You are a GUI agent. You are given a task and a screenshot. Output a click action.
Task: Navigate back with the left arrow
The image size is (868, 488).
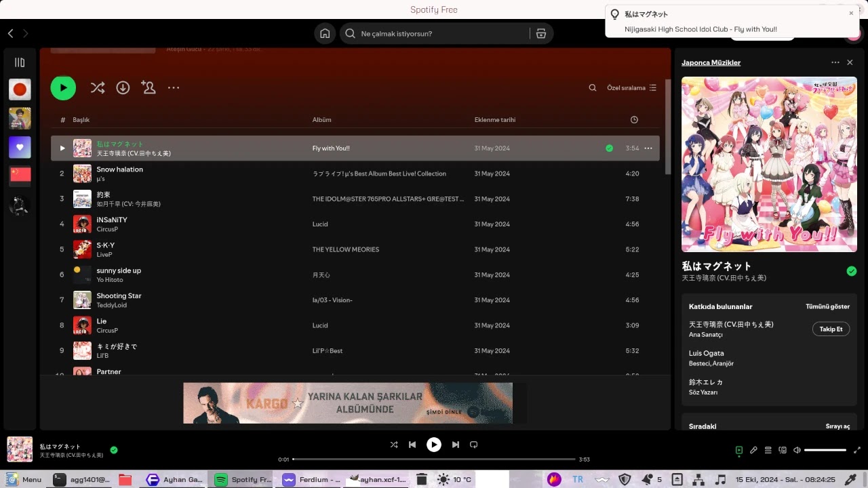point(10,33)
